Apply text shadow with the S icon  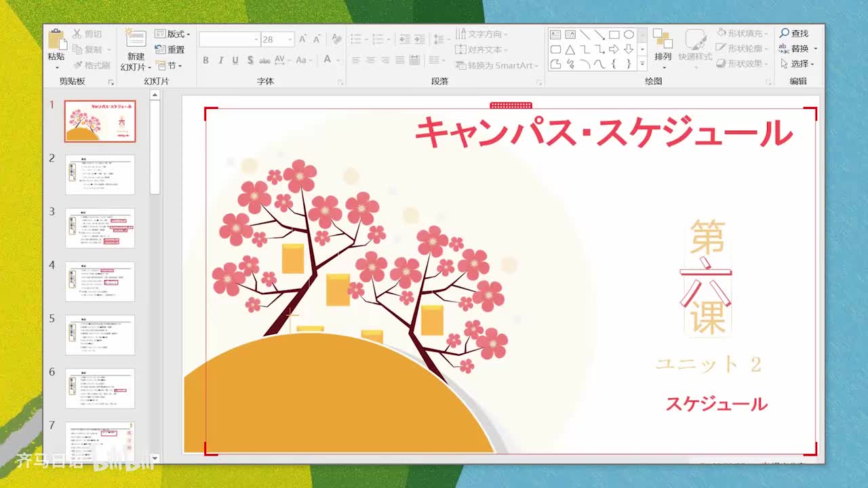point(250,60)
